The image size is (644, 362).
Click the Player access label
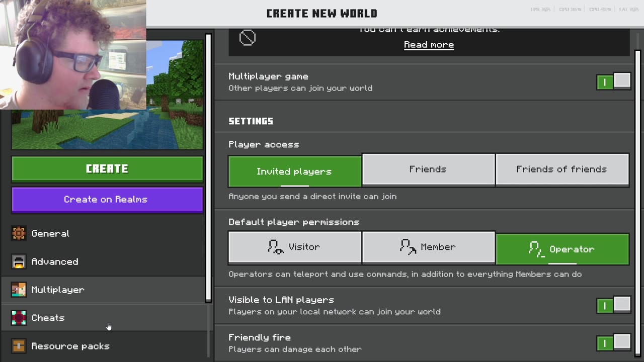264,144
